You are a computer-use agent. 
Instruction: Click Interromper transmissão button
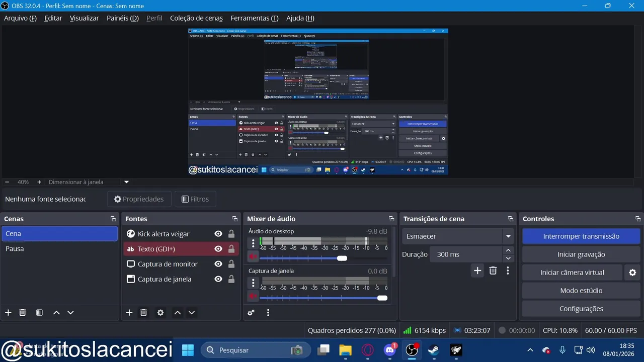(x=581, y=236)
